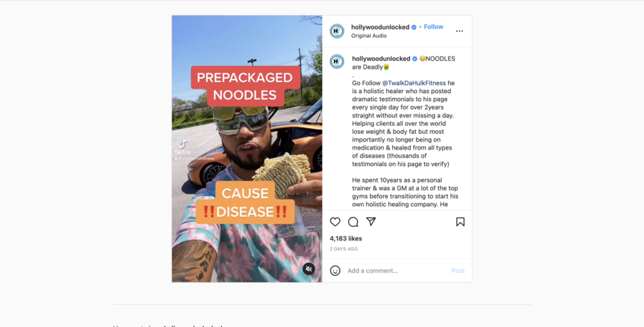Save the post with the bookmark icon
644x327 pixels.
pyautogui.click(x=460, y=222)
